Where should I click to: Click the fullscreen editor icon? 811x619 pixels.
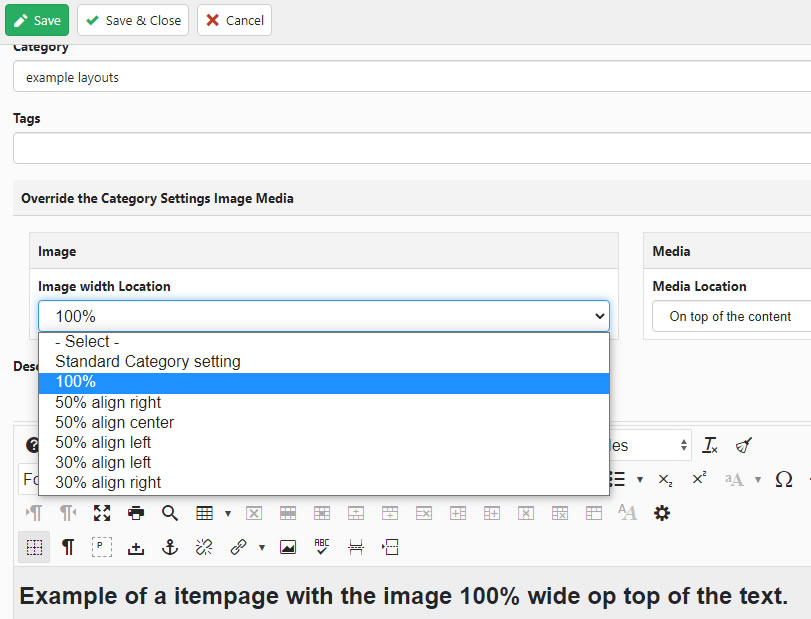click(102, 513)
